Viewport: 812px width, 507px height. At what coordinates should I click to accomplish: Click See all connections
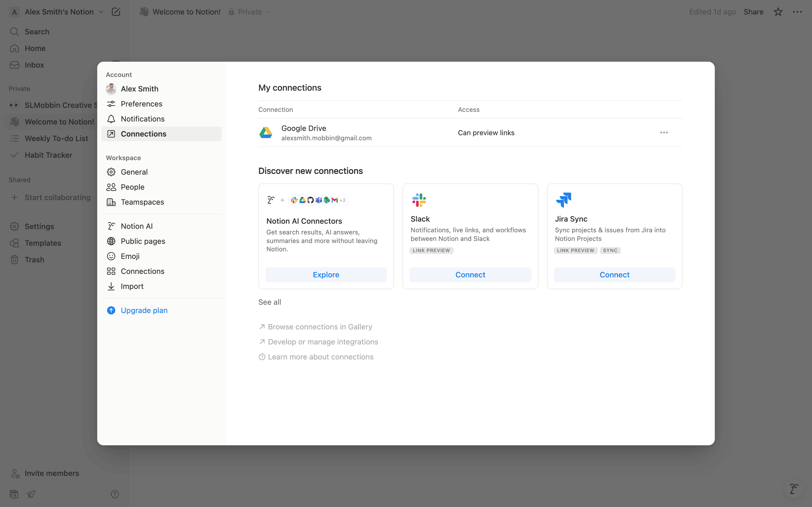tap(269, 302)
